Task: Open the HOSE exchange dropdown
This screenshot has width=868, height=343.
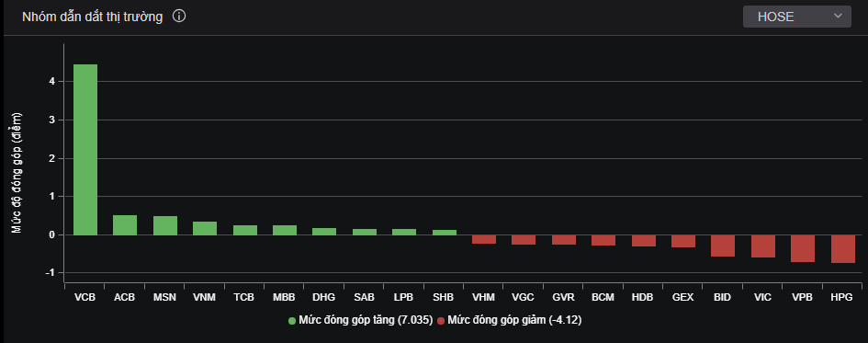Action: click(796, 17)
